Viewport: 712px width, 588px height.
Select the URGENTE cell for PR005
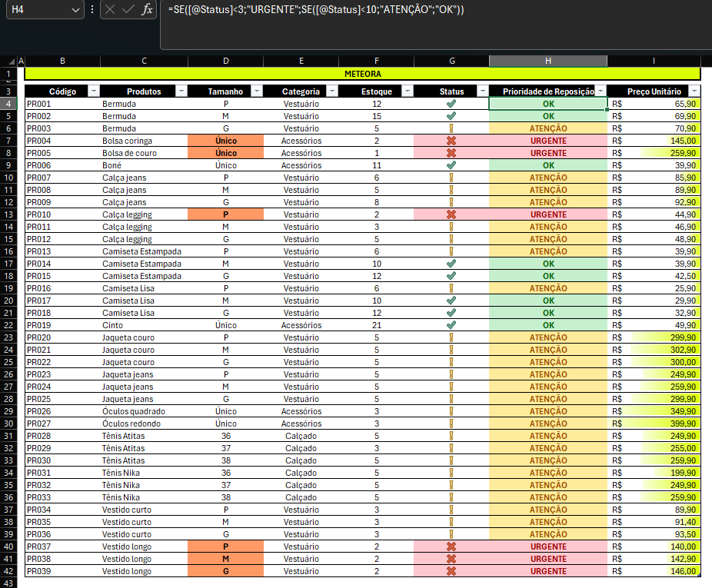click(x=548, y=153)
